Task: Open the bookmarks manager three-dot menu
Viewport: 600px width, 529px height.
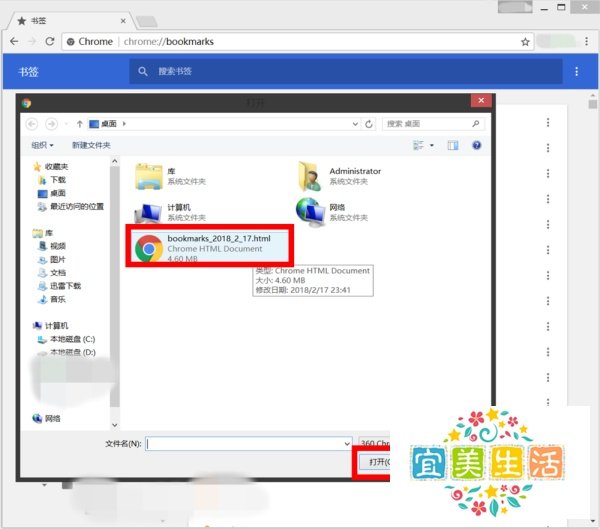Action: tap(577, 72)
